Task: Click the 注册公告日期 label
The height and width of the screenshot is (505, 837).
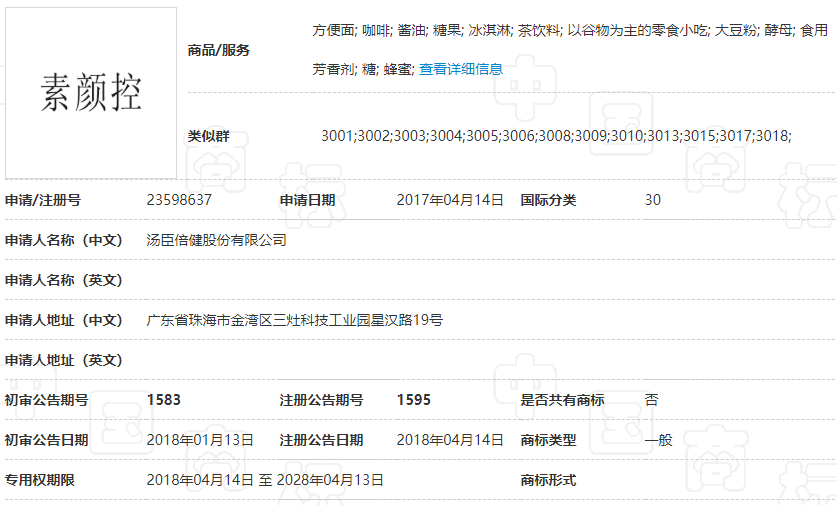Action: tap(321, 440)
